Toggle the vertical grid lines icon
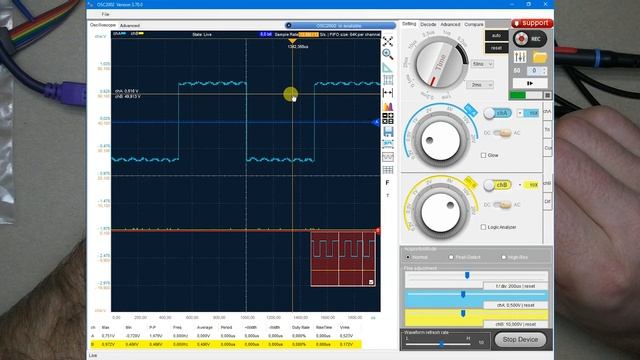Screen dimensions: 640x360 (388, 80)
